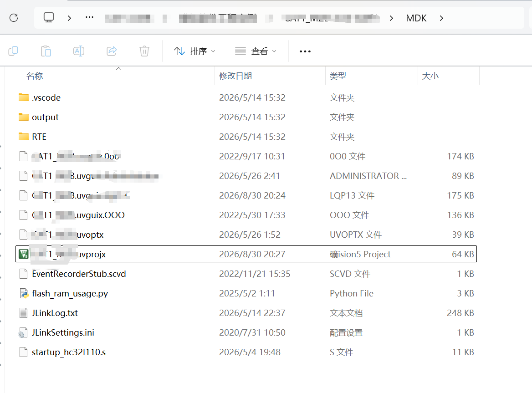Image resolution: width=532 pixels, height=393 pixels.
Task: Click the Keil uVision project file icon
Action: [23, 254]
